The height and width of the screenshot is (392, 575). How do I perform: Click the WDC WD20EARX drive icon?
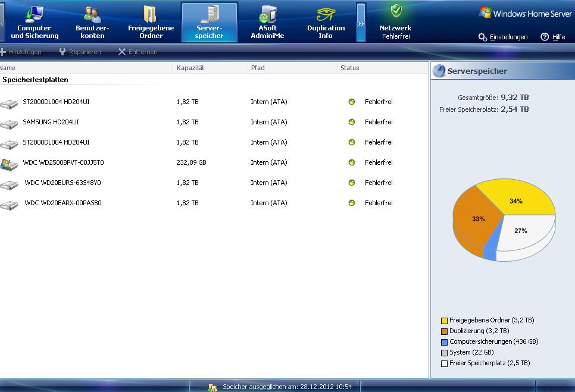coord(9,205)
